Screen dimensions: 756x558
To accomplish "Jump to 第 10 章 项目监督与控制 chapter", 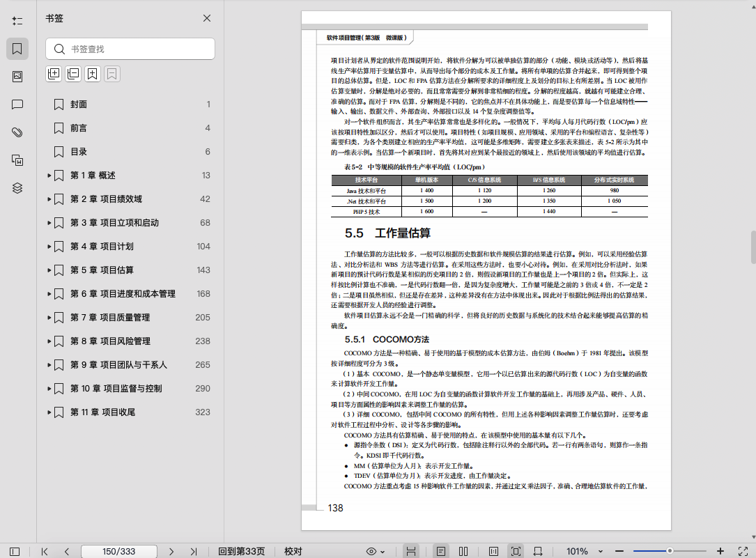I will click(116, 389).
